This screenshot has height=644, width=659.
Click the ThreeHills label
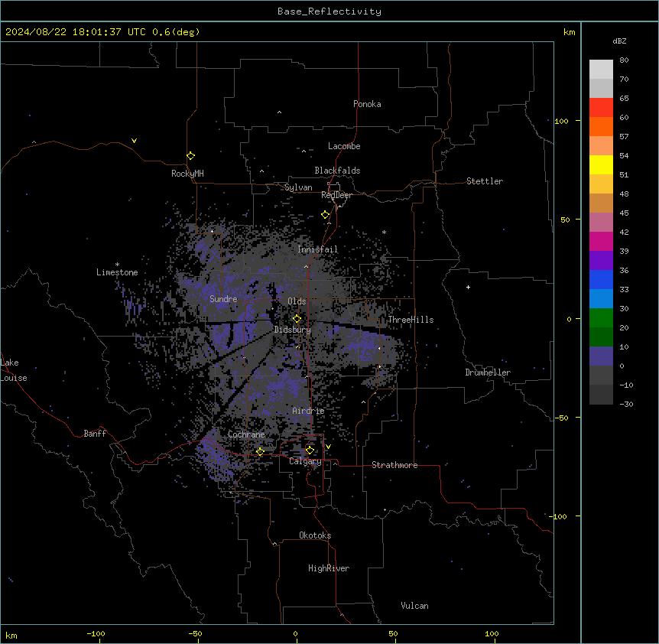pyautogui.click(x=411, y=320)
